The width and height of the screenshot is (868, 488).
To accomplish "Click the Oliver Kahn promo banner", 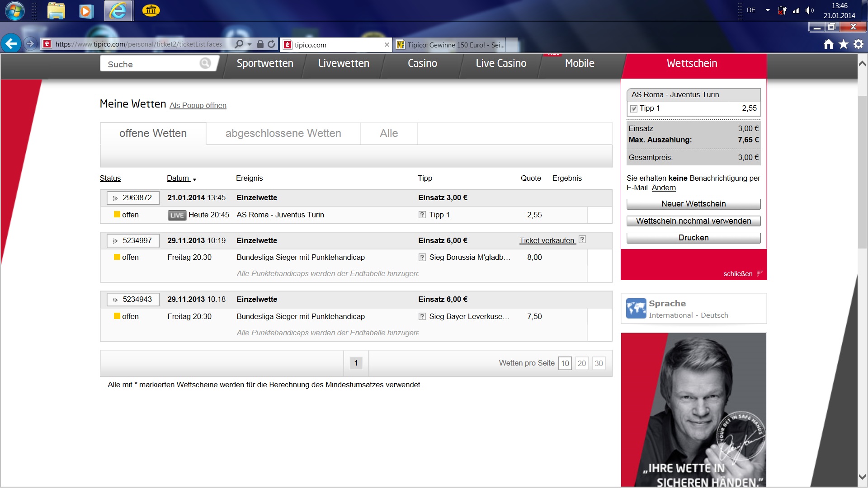I will (693, 409).
